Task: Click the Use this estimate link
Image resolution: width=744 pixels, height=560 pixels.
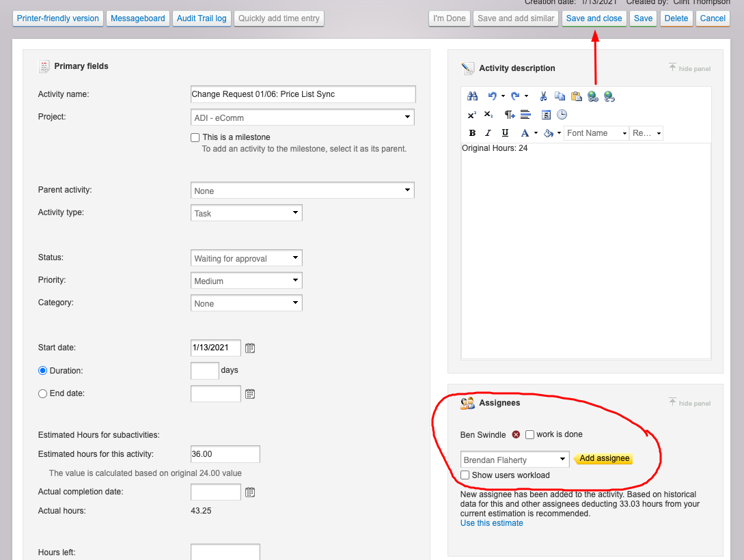Action: [492, 523]
